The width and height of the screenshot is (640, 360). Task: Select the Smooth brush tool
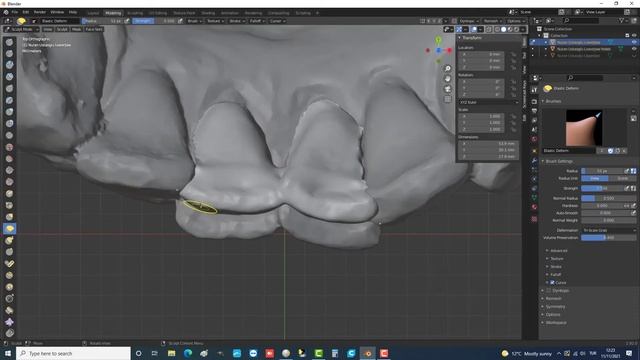coord(9,147)
